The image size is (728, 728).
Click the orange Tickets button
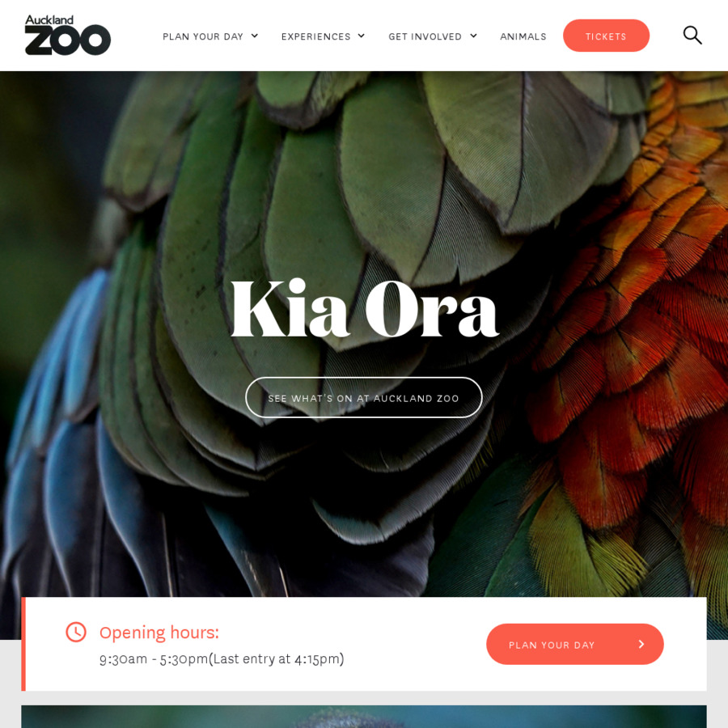click(x=606, y=36)
